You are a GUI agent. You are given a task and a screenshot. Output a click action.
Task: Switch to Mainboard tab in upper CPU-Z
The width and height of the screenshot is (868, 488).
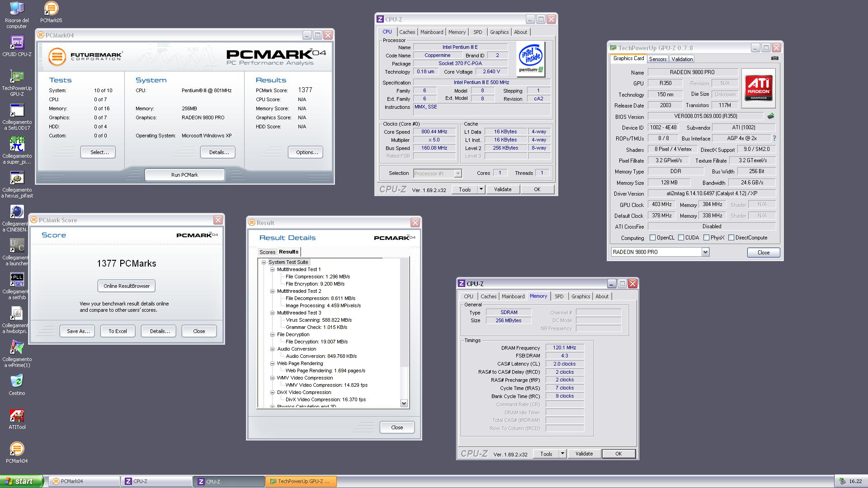click(x=432, y=32)
